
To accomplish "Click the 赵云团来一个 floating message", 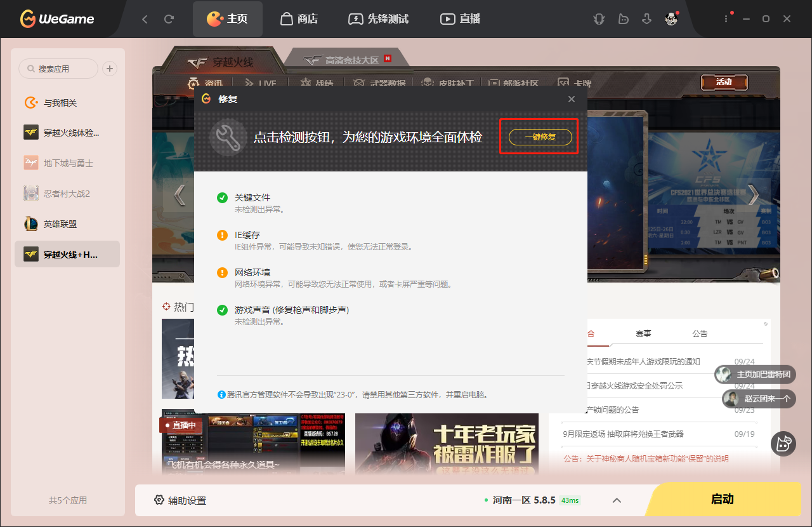I will pos(759,399).
